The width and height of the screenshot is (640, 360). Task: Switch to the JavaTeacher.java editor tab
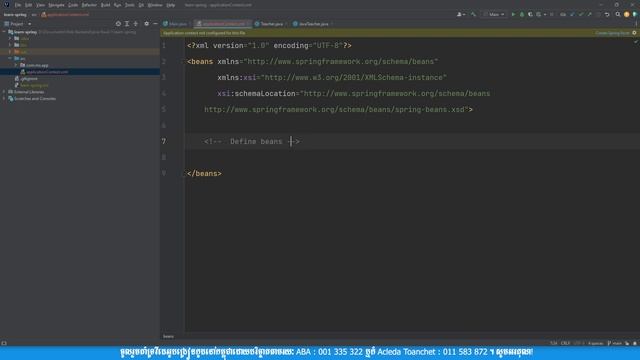[312, 24]
